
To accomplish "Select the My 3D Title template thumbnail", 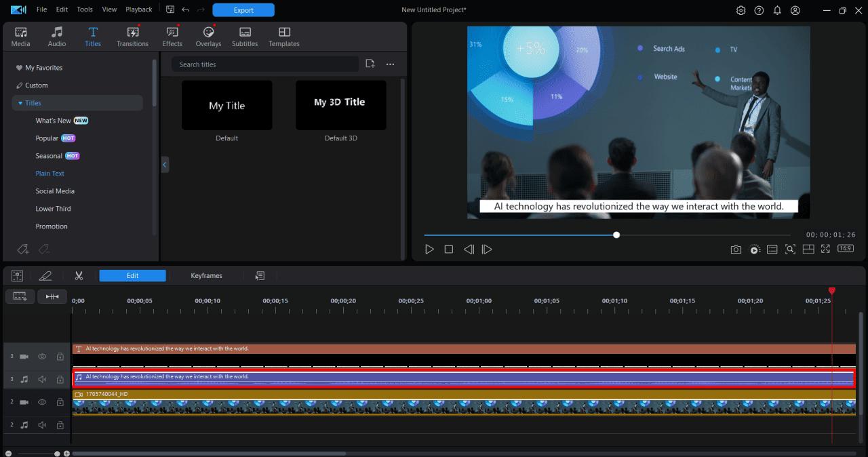I will click(x=340, y=105).
